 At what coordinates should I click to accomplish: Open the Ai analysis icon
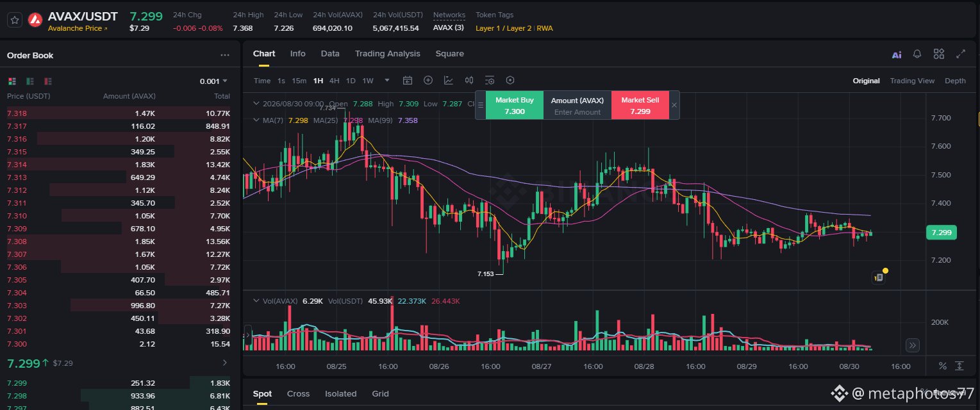[x=897, y=54]
